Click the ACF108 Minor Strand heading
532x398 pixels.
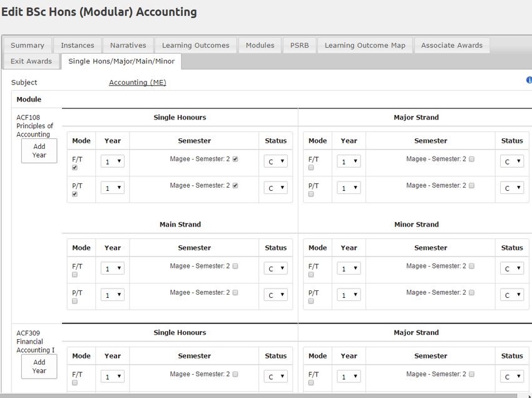click(416, 224)
